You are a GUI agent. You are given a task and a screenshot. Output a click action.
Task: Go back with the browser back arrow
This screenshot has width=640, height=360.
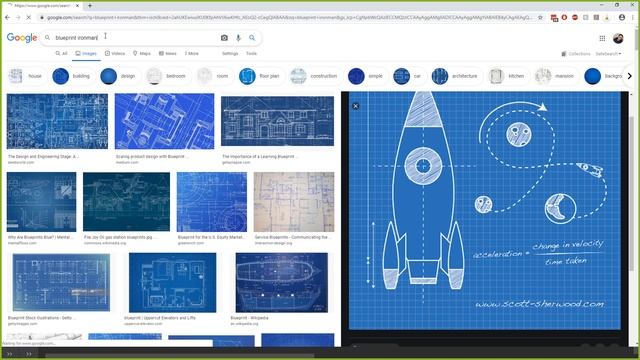7,18
